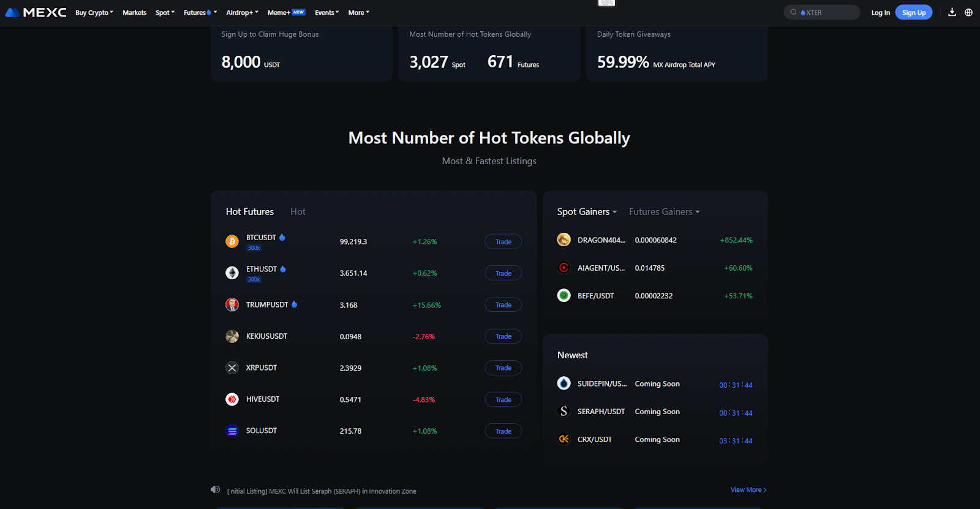Image resolution: width=980 pixels, height=509 pixels.
Task: Click the Log In link
Action: tap(881, 12)
